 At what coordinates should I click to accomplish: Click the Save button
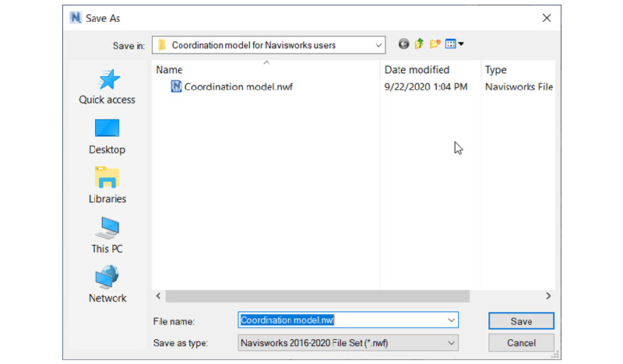pos(521,321)
